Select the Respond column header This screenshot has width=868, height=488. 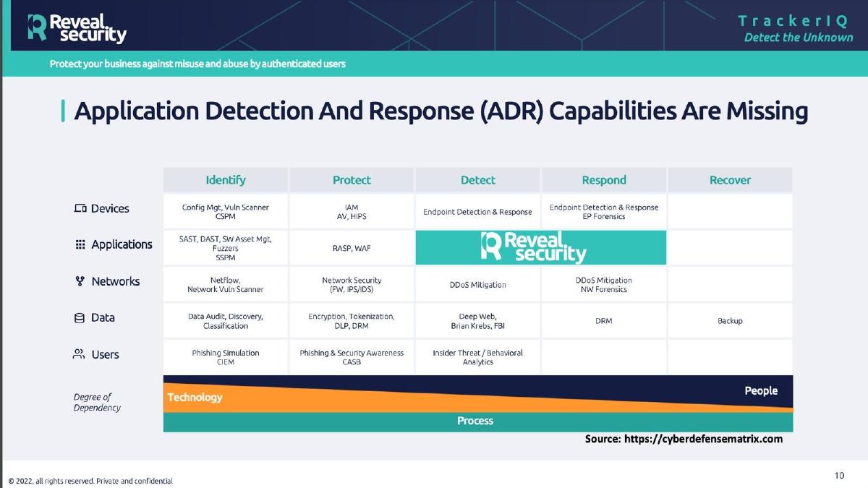pos(604,180)
